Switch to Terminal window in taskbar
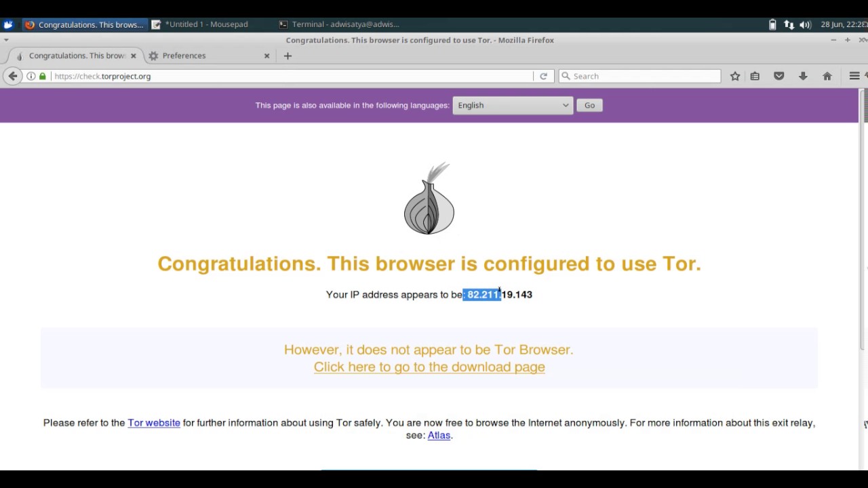Viewport: 868px width, 488px height. (x=339, y=24)
